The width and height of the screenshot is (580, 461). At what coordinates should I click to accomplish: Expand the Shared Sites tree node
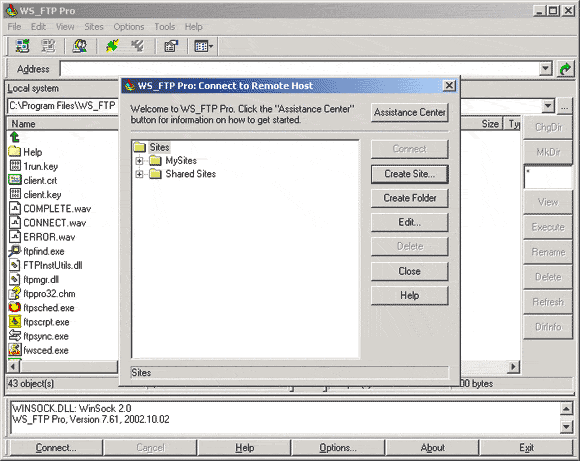point(139,174)
